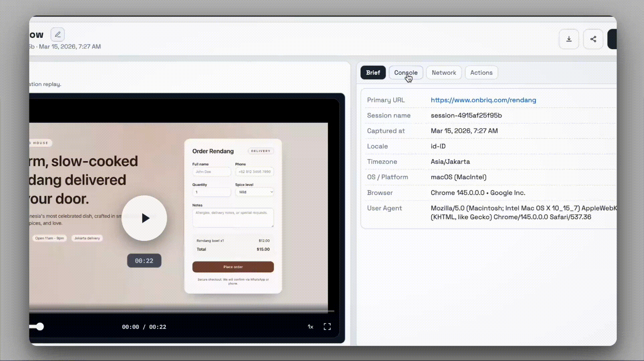Screen dimensions: 644x361
Task: Open the Spice level Mild dropdown
Action: click(x=254, y=192)
